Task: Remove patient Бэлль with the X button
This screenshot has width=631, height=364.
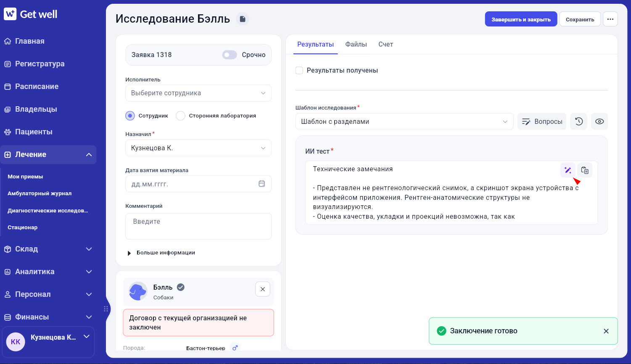Action: (x=263, y=289)
